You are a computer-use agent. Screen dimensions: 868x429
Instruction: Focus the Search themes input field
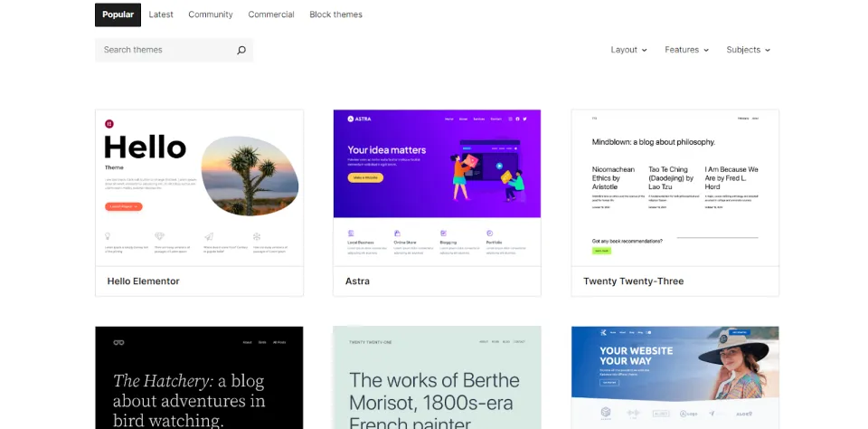(x=174, y=50)
